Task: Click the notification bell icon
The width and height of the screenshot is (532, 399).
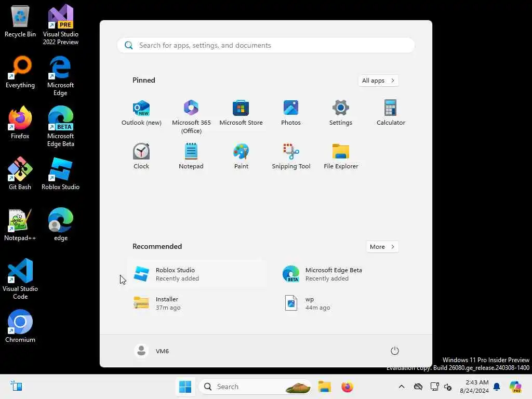Action: (497, 387)
